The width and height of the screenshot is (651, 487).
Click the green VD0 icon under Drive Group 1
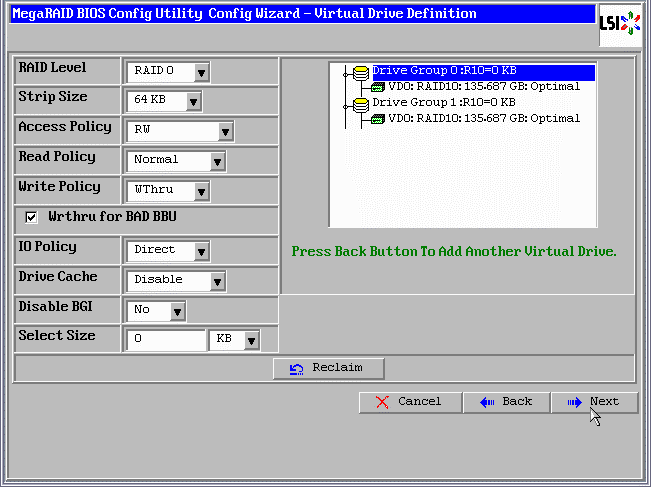point(378,119)
